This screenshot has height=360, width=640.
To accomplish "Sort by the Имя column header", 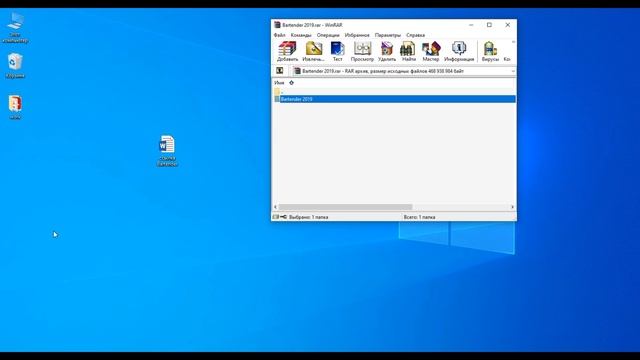I will tap(279, 82).
